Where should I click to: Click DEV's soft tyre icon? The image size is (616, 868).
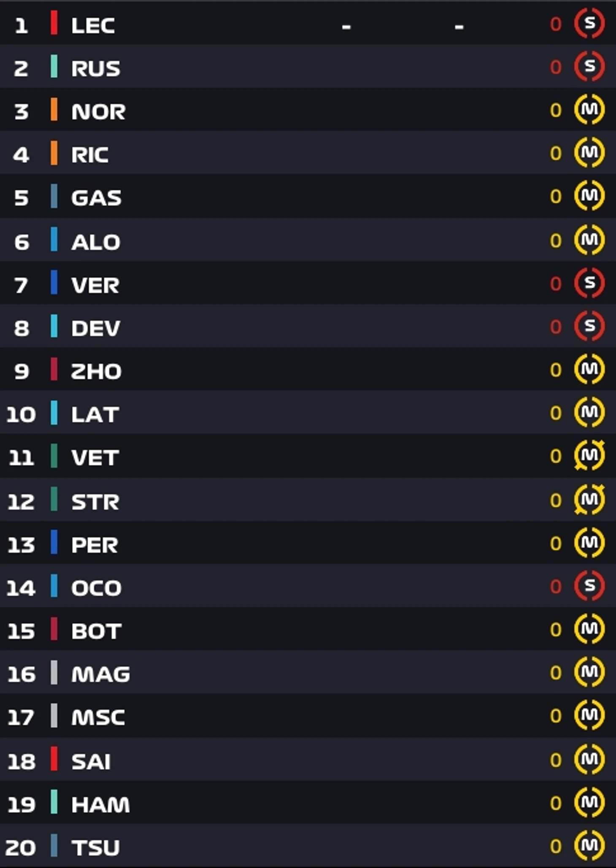point(589,326)
